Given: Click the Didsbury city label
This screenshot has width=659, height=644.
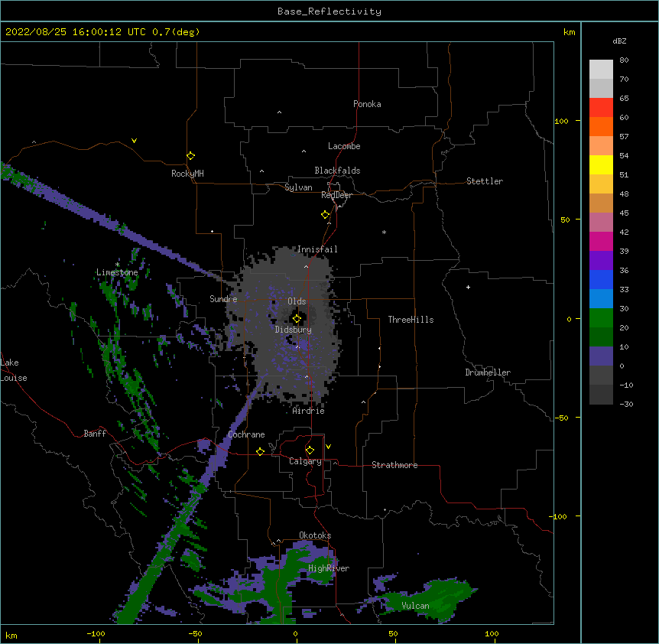Looking at the screenshot, I should (293, 330).
